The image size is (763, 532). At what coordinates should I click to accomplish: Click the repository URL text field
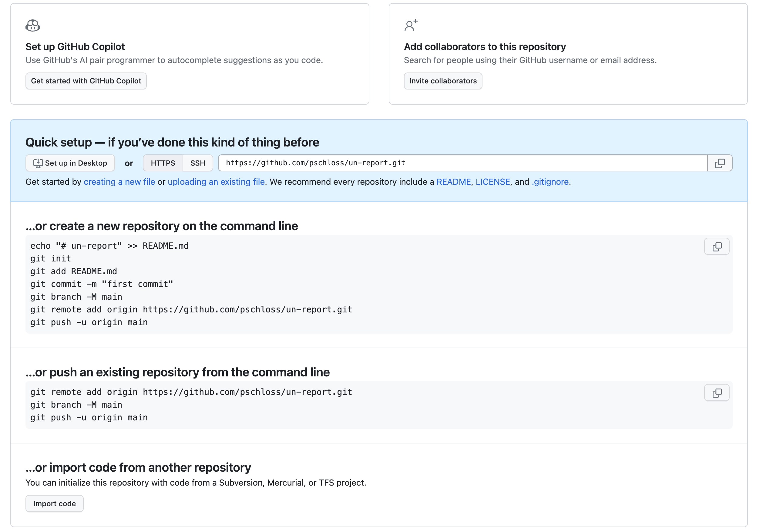tap(462, 163)
